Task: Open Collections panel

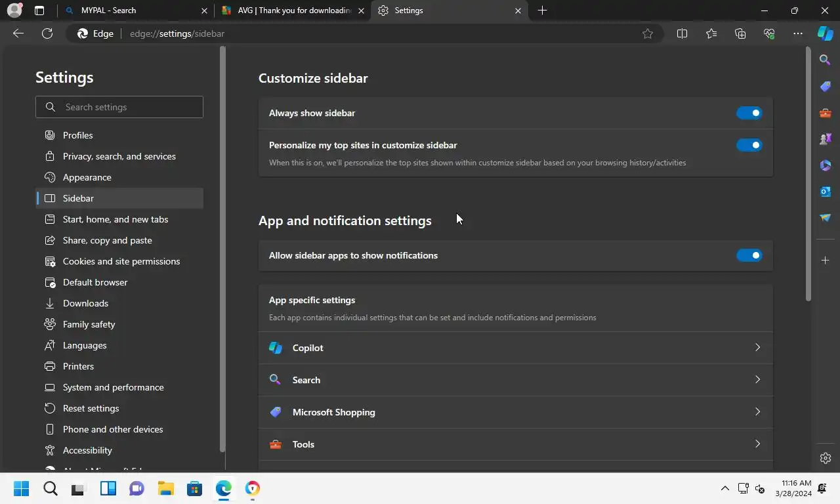Action: (740, 33)
